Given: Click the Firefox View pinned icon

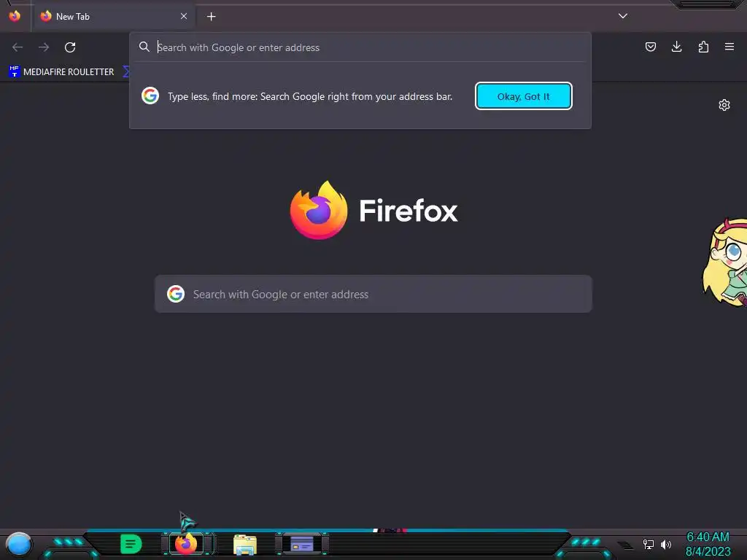Looking at the screenshot, I should point(15,16).
